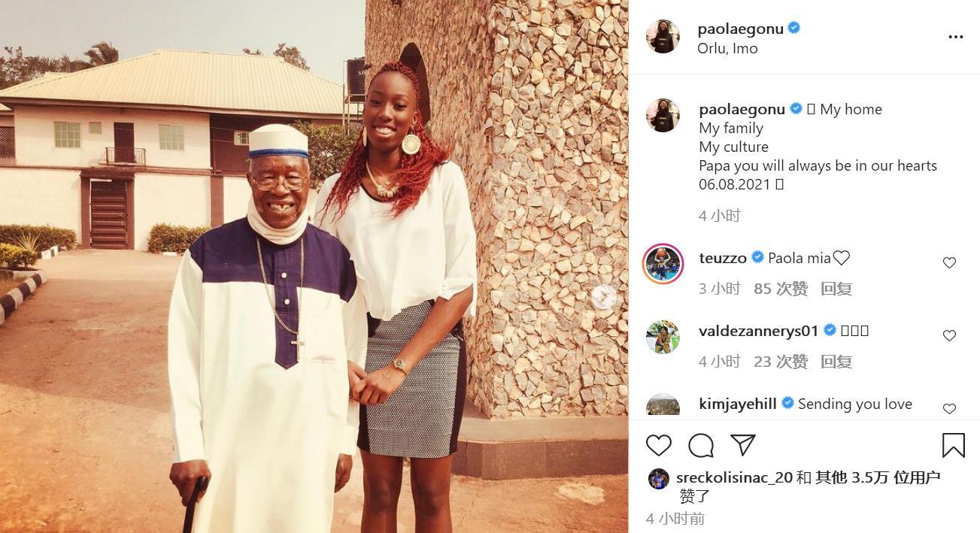This screenshot has height=533, width=980.
Task: Like kimjayehill's comment heart
Action: (x=949, y=408)
